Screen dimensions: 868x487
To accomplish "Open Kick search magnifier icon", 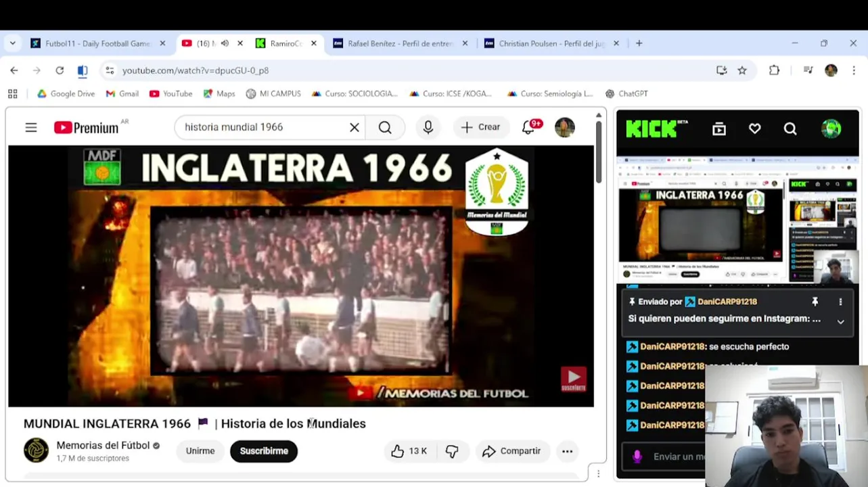I will tap(790, 129).
